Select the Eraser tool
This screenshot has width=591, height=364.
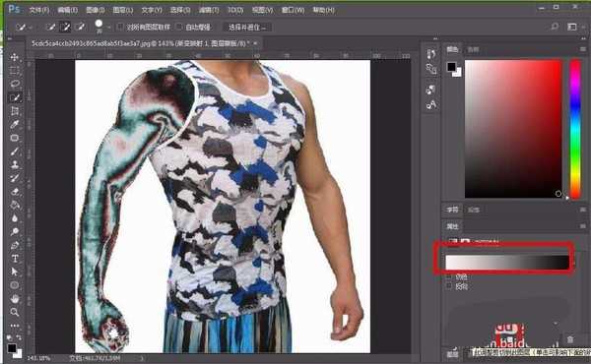(x=15, y=191)
